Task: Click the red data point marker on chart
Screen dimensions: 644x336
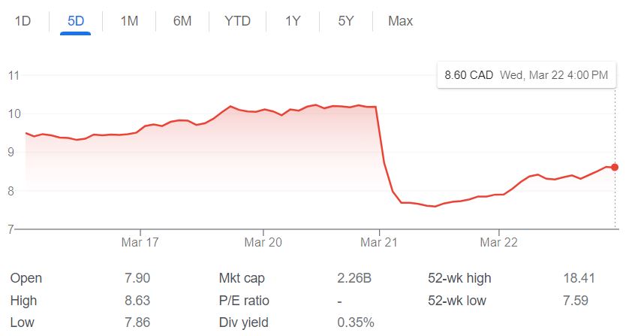Action: [615, 167]
